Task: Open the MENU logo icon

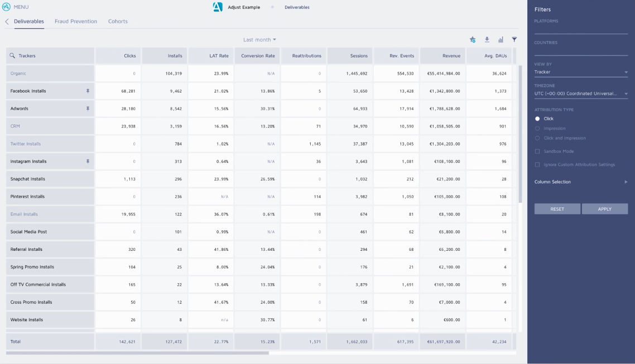Action: (7, 7)
